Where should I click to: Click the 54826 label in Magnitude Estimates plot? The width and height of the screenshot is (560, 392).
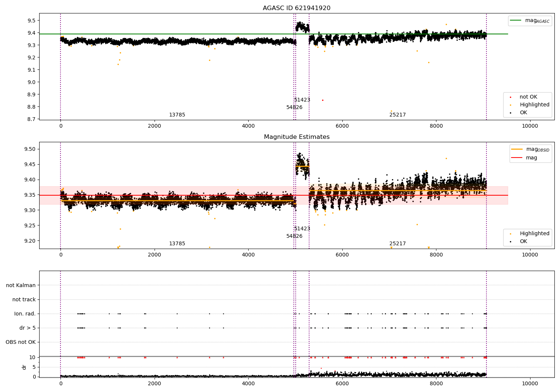[295, 236]
